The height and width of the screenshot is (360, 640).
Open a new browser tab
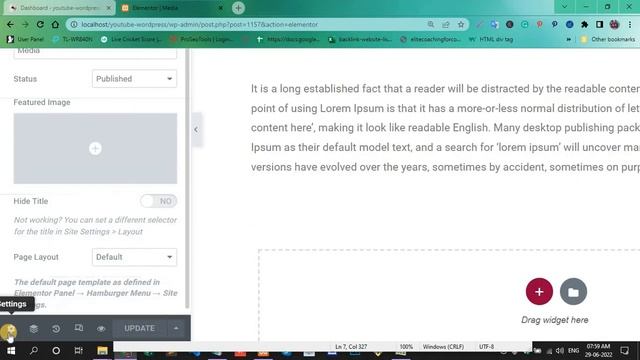pos(238,8)
